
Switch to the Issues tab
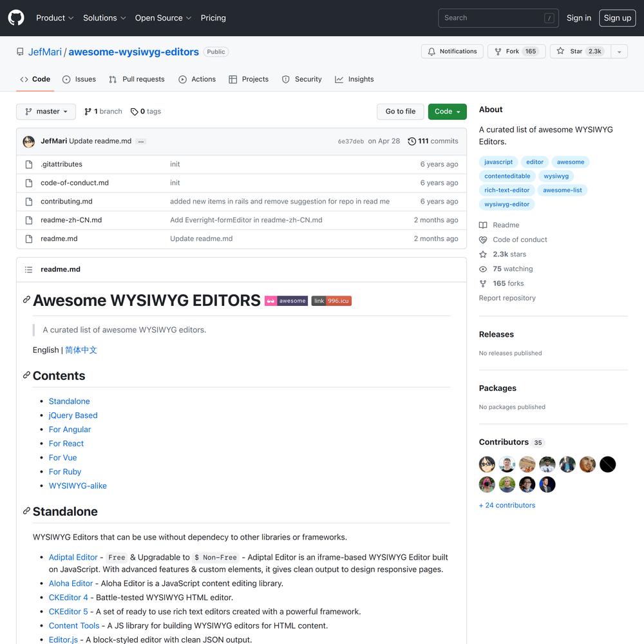(x=79, y=79)
